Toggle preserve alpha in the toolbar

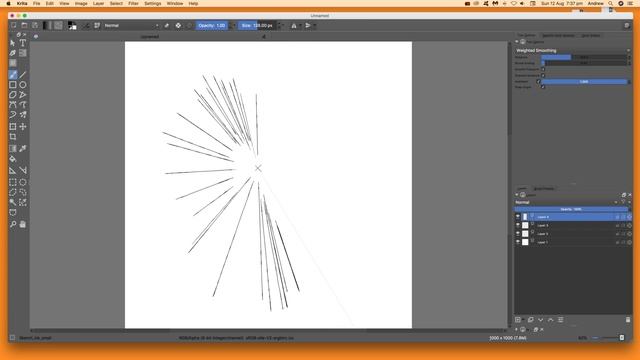pyautogui.click(x=178, y=25)
